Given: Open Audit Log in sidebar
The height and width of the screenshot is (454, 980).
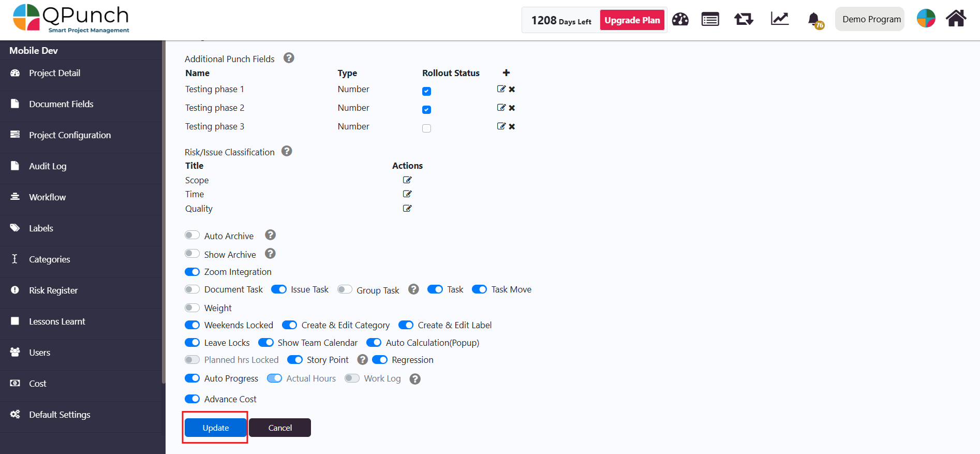Looking at the screenshot, I should (81, 166).
